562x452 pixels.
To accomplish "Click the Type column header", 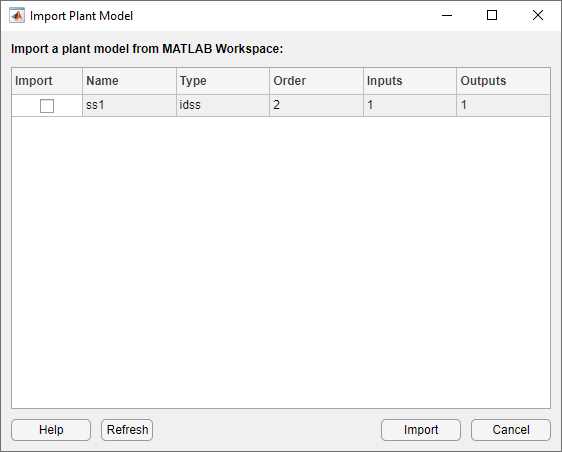I will point(223,81).
